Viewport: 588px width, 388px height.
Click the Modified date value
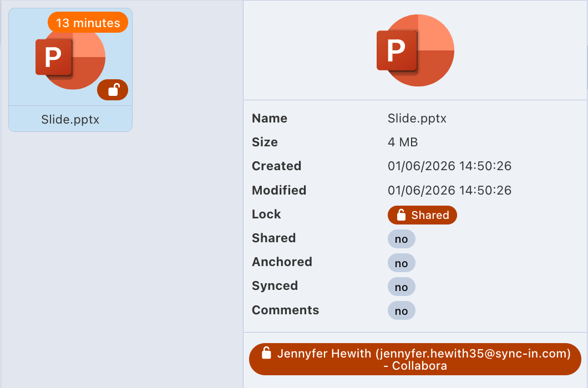(x=449, y=191)
